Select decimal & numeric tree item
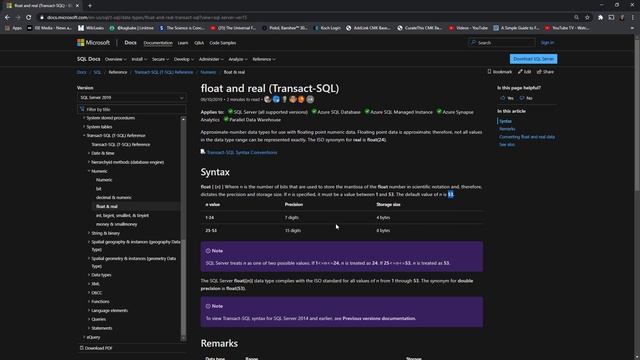This screenshot has height=360, width=640. [x=113, y=198]
